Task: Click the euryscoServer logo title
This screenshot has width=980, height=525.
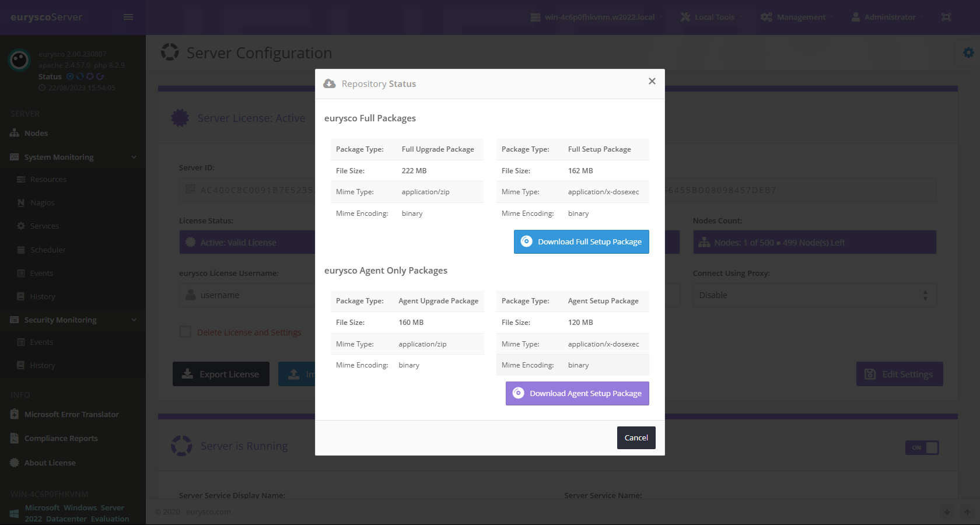Action: [46, 17]
